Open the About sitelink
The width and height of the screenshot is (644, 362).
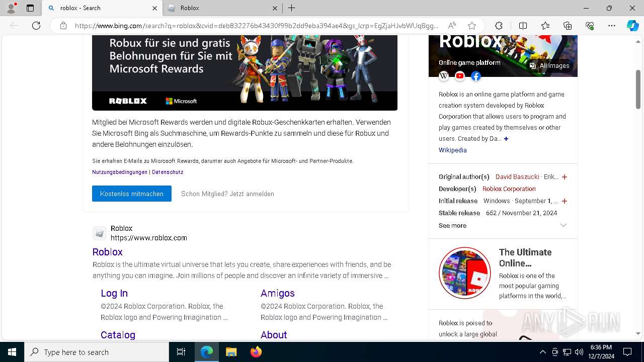coord(274,335)
